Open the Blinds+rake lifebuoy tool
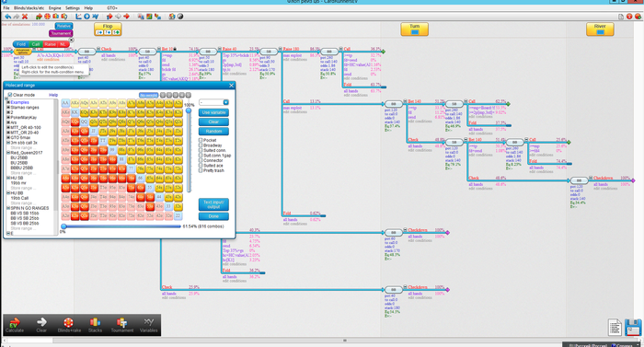This screenshot has width=644, height=347. point(69,325)
